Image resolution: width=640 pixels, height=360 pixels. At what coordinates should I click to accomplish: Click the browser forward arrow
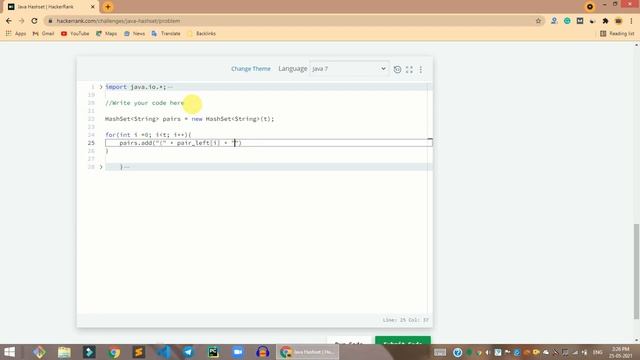tap(21, 21)
